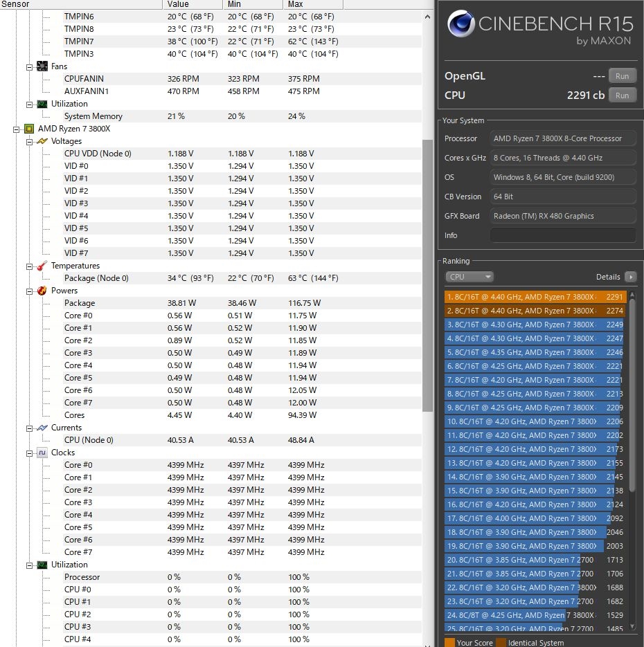Screen dimensions: 644x647
Task: Click the Value column header
Action: (193, 4)
